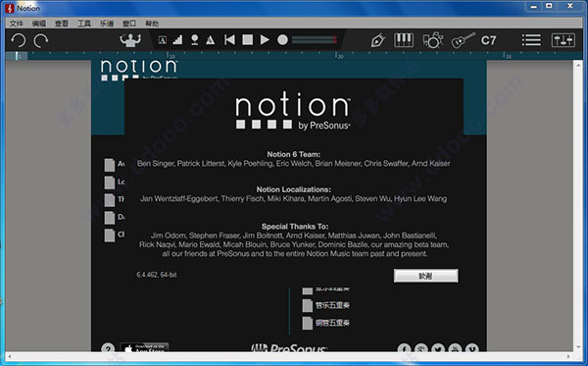Viewport: 588px width, 366px height.
Task: Open the Vimeo social icon
Action: pos(471,348)
